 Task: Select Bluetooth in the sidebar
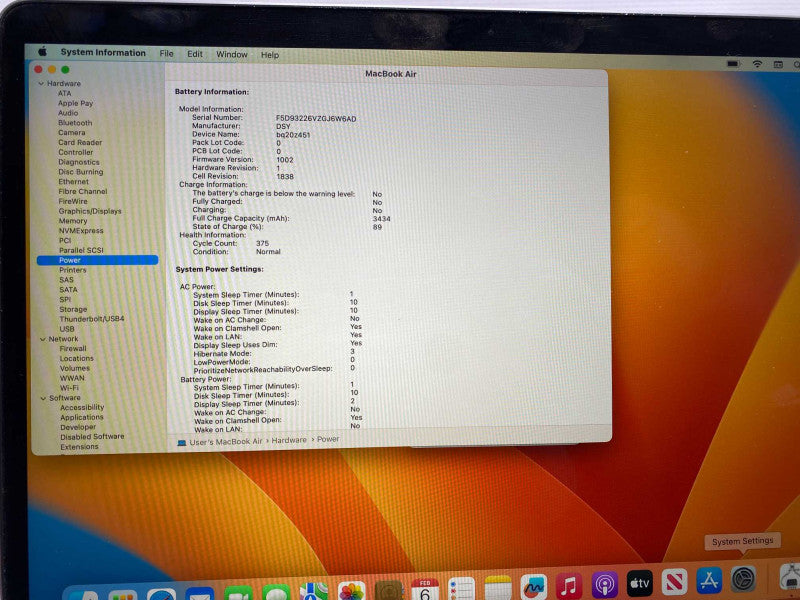click(x=75, y=123)
